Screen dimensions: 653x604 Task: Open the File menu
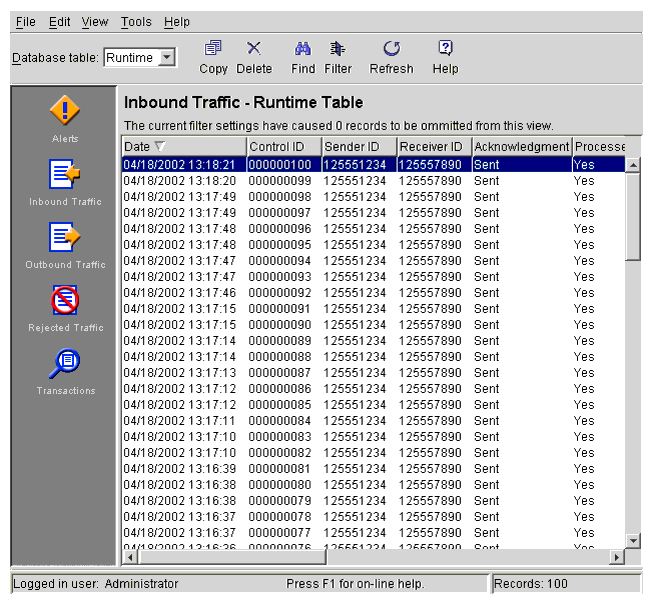[25, 22]
